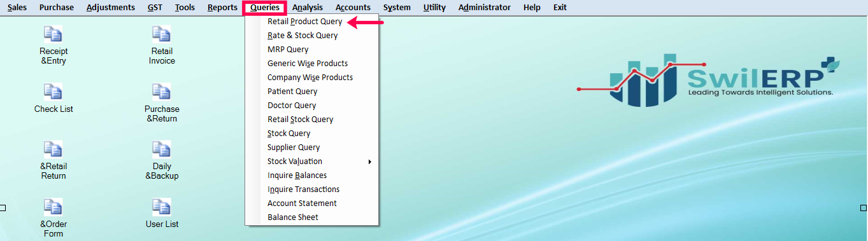Open Patient Query
868x241 pixels.
click(x=312, y=92)
